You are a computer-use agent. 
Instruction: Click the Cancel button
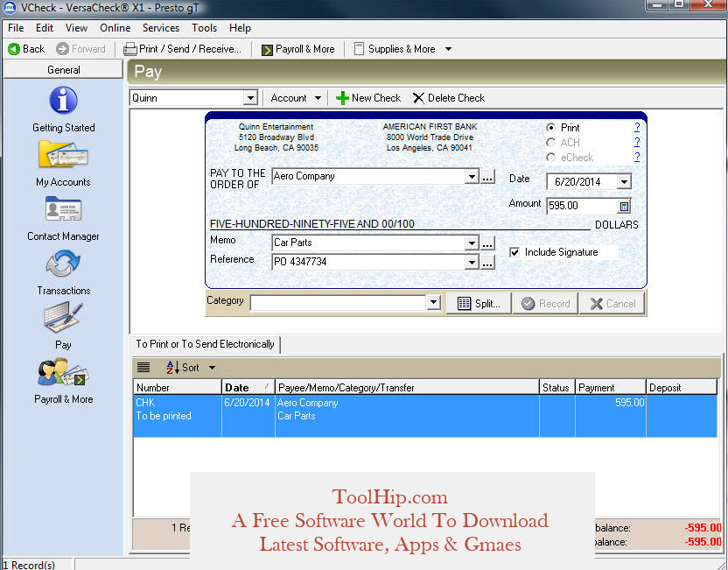612,304
